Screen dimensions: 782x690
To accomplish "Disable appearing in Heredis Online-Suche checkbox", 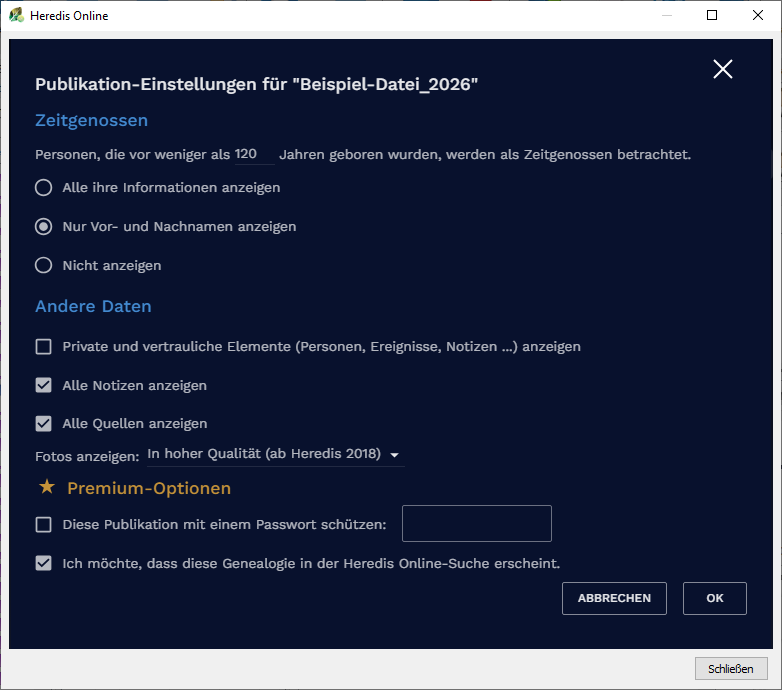I will [x=44, y=563].
